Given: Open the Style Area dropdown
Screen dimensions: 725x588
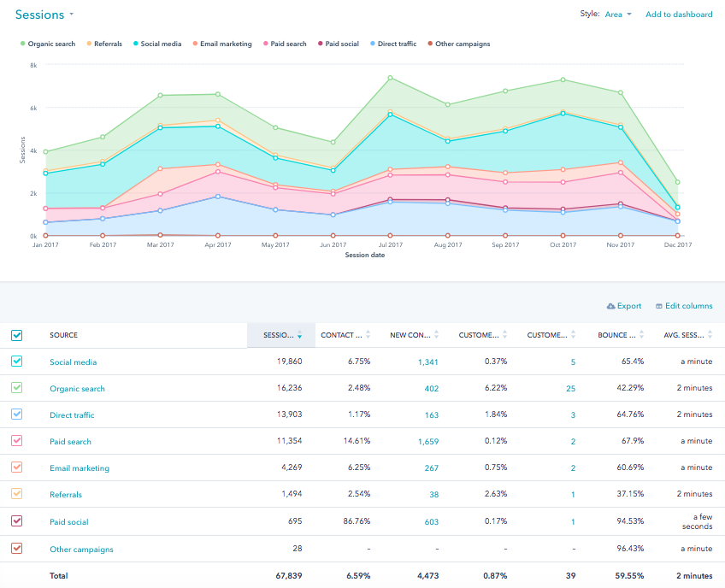Looking at the screenshot, I should point(618,15).
